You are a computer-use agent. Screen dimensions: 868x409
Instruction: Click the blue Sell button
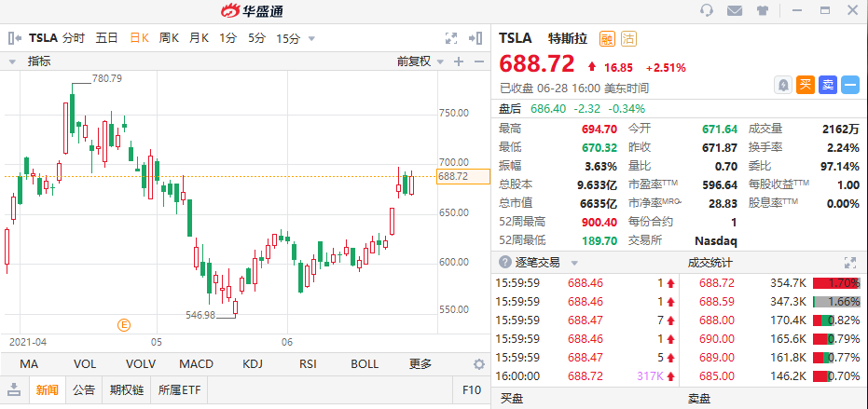(828, 85)
